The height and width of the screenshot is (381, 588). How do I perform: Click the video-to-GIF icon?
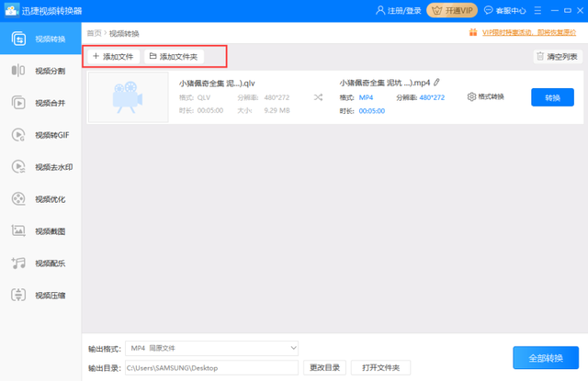point(18,135)
